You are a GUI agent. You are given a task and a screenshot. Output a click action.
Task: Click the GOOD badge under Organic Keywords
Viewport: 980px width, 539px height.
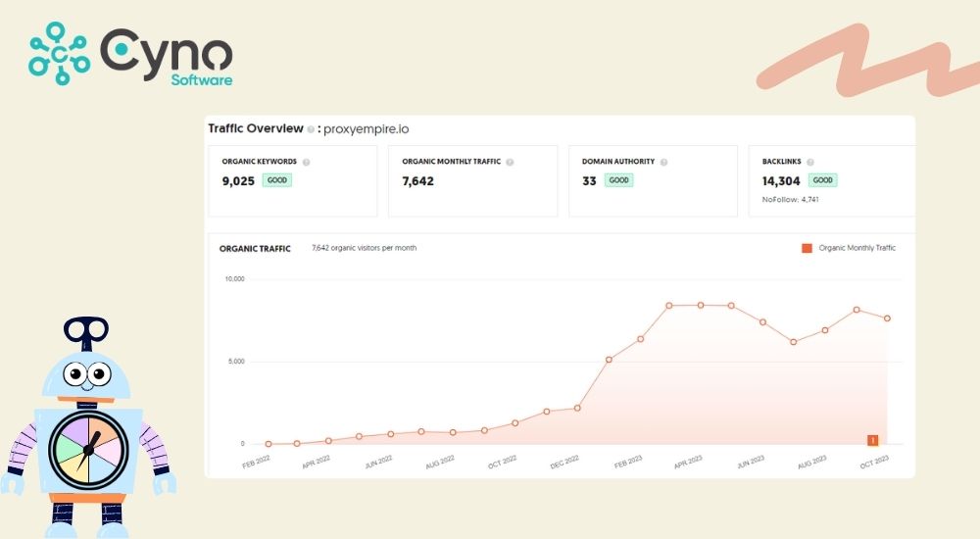(x=277, y=180)
